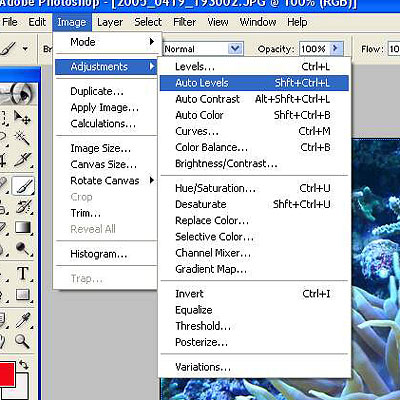This screenshot has width=400, height=400.
Task: Swap foreground and background colors
Action: (23, 364)
